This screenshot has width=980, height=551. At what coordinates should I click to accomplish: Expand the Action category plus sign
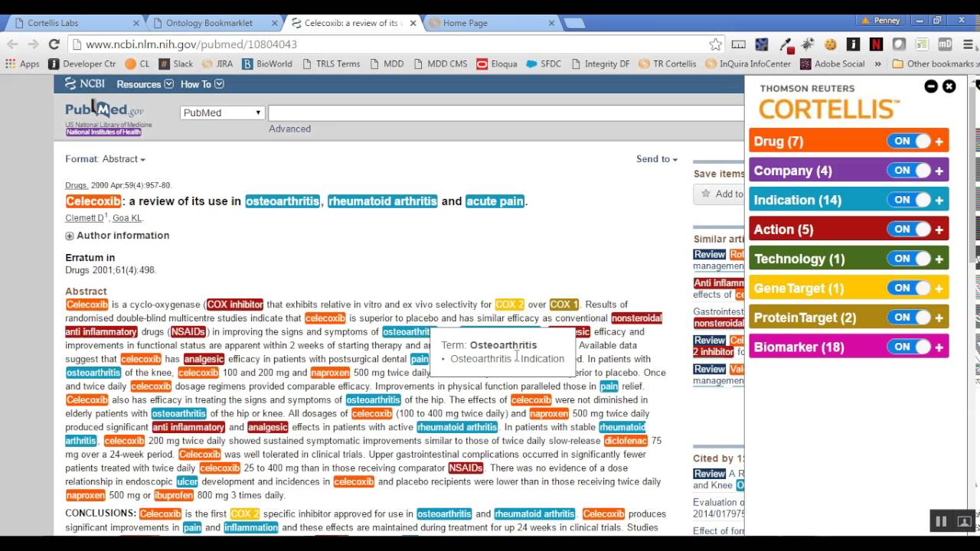[939, 229]
